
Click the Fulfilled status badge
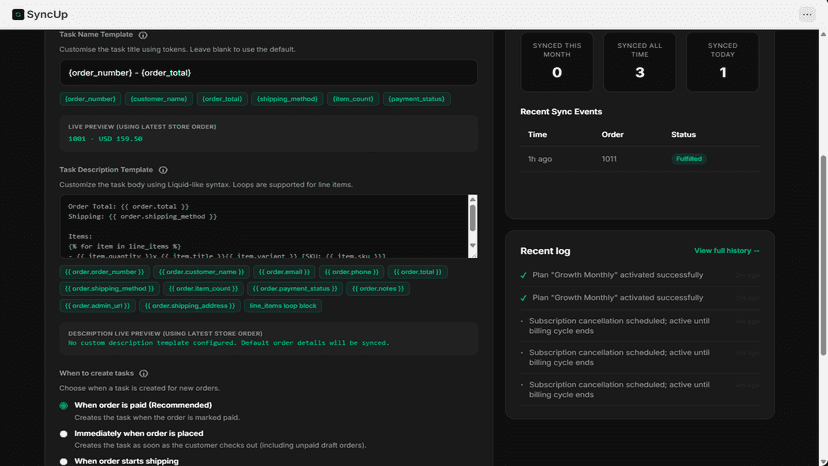(689, 159)
